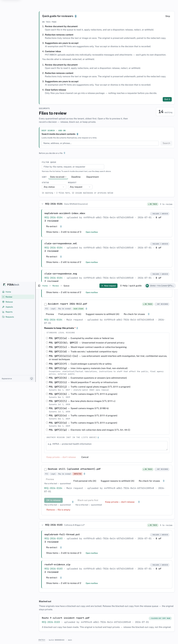Click info icon next to OK to release

click(x=73, y=502)
